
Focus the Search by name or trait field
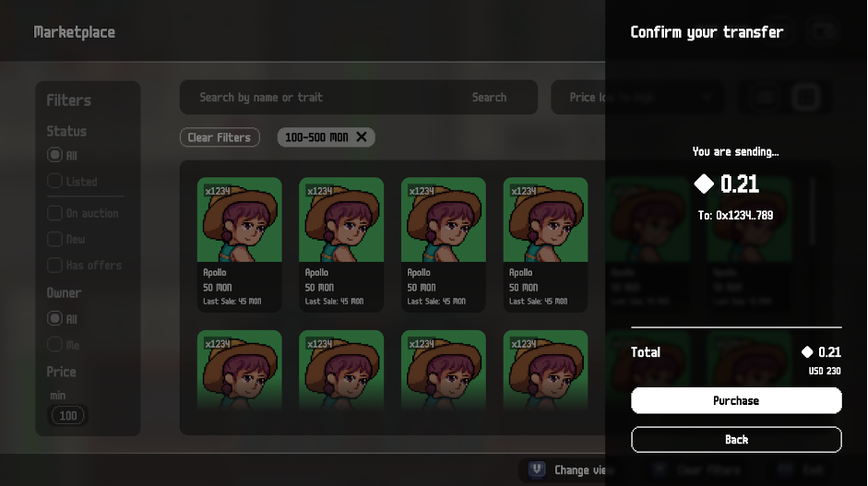[314, 97]
